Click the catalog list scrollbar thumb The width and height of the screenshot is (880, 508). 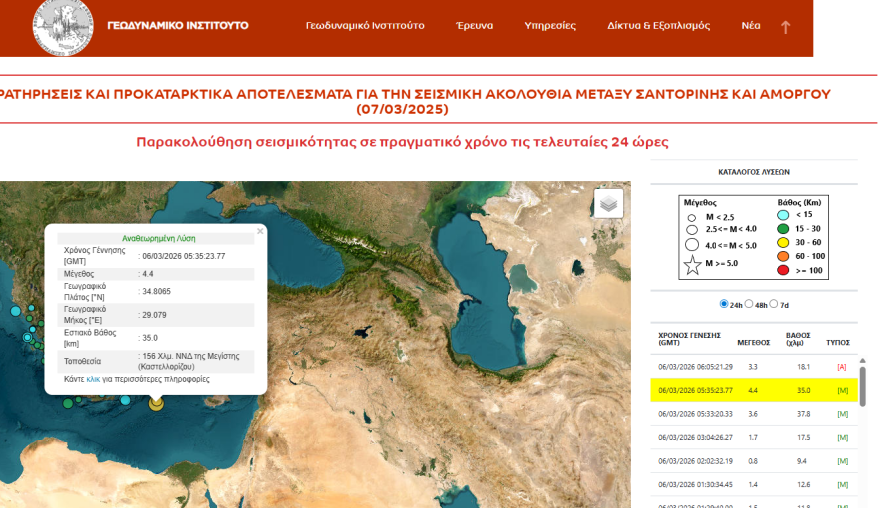863,385
